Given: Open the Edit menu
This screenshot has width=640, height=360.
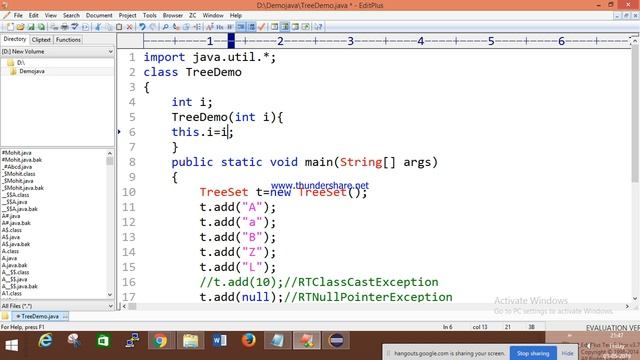Looking at the screenshot, I should coord(33,16).
